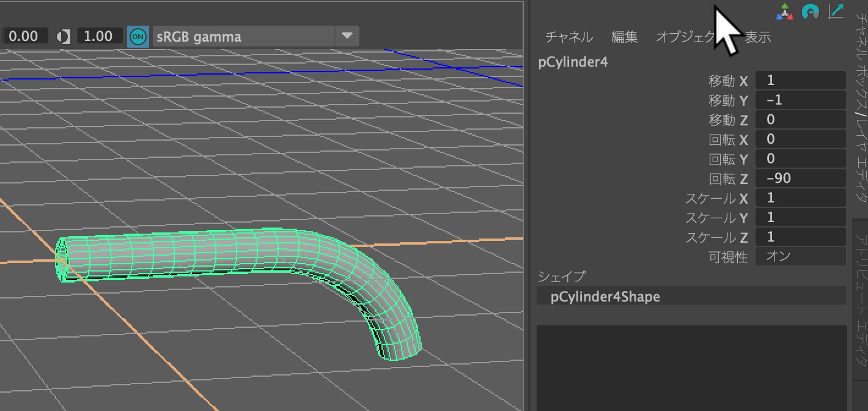Viewport: 868px width, 411px height.
Task: Open the チャネル menu
Action: 568,37
